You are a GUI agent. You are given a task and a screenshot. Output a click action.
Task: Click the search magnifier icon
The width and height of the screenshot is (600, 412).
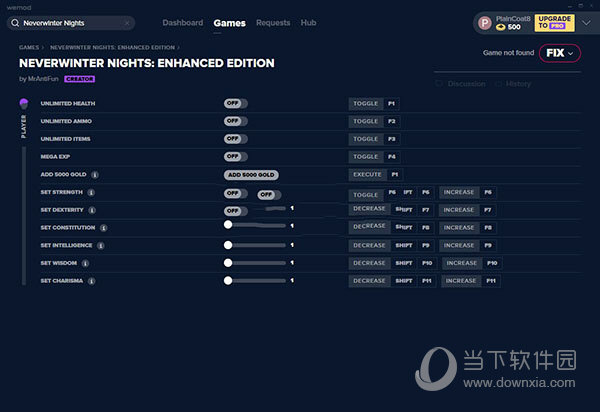coord(15,22)
